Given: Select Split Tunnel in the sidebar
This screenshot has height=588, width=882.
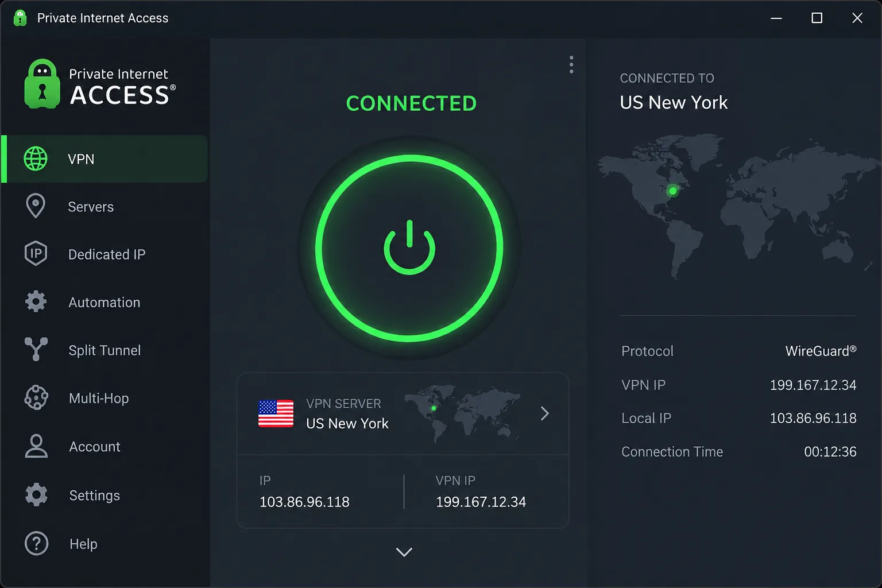Looking at the screenshot, I should point(105,350).
